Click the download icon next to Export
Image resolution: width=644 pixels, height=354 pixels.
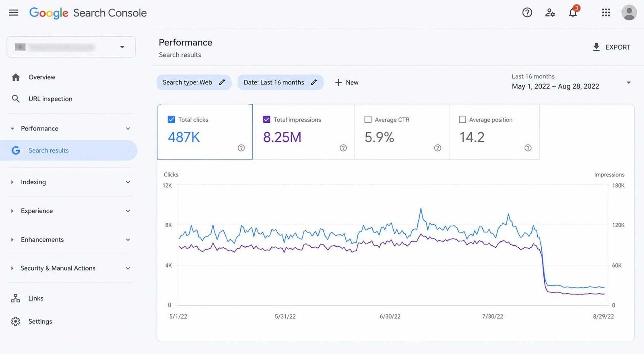[597, 47]
